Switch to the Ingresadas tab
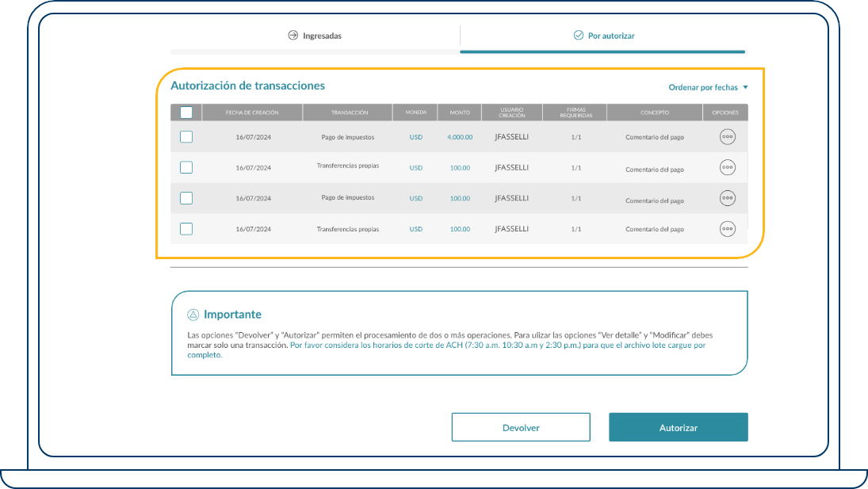The width and height of the screenshot is (868, 489). 315,36
